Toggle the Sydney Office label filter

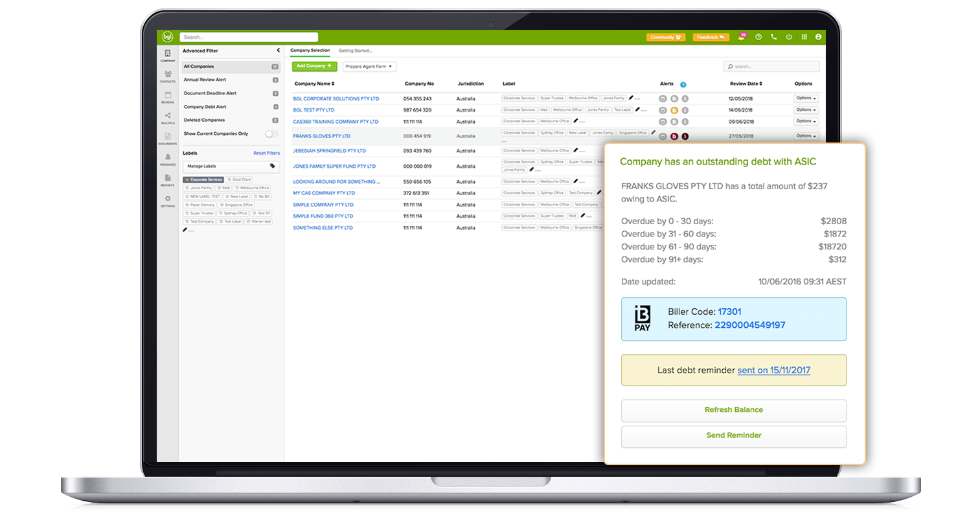pos(233,213)
